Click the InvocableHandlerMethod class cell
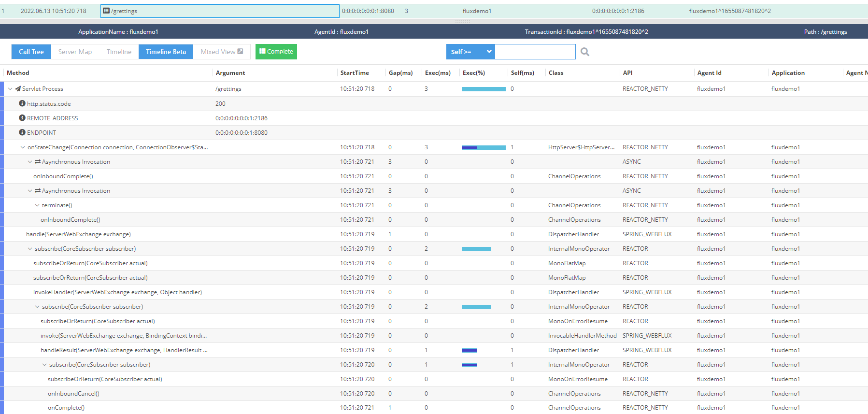 pyautogui.click(x=583, y=336)
